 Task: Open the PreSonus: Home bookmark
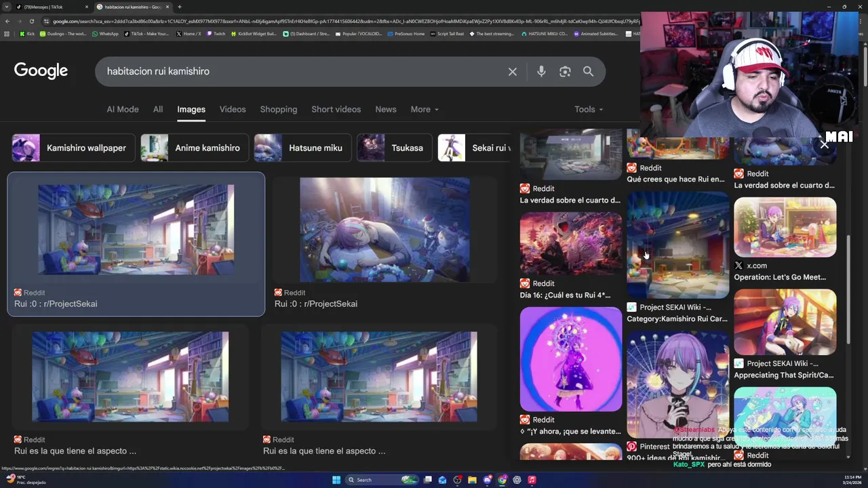[407, 33]
